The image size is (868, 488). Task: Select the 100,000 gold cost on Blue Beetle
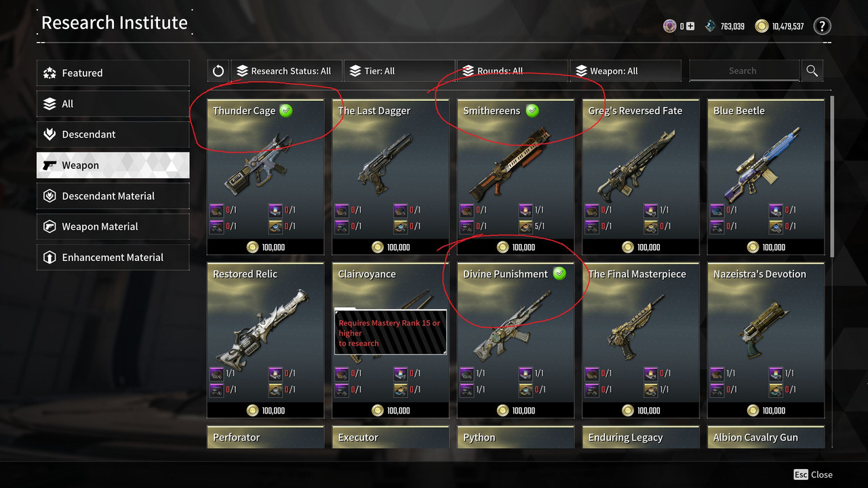(766, 247)
